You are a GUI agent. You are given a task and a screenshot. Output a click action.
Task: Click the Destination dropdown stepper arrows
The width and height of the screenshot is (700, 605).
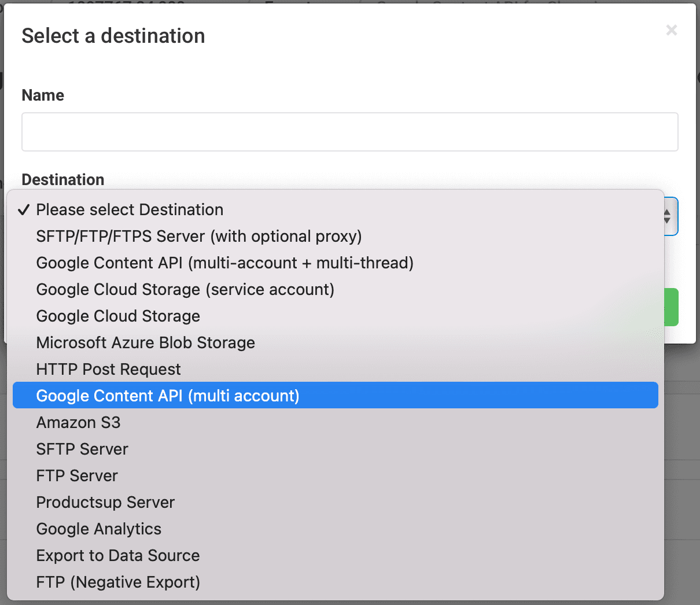[668, 216]
